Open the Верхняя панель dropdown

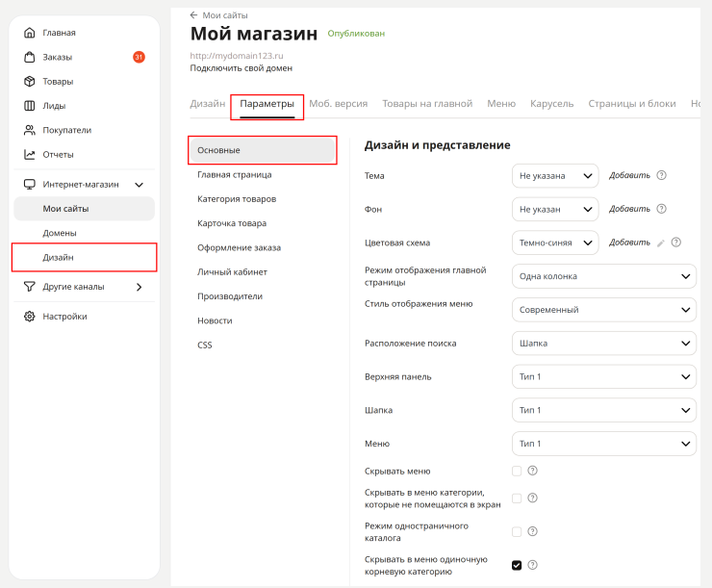click(604, 377)
